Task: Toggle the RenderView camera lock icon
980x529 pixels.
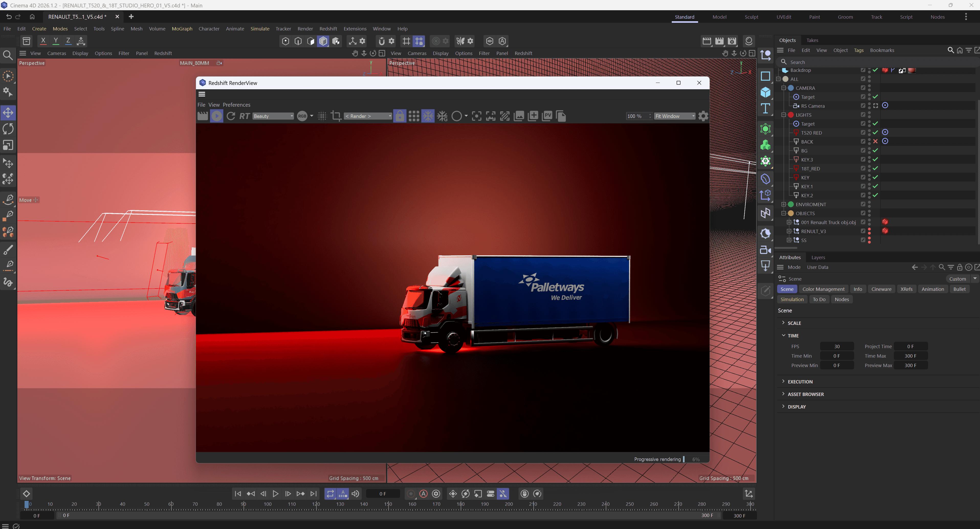Action: pyautogui.click(x=400, y=116)
